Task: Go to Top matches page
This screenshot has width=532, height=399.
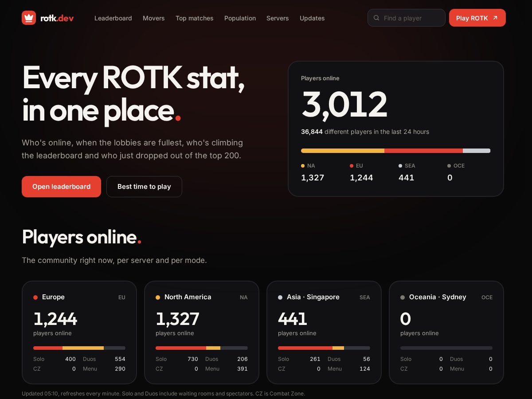Action: (195, 18)
